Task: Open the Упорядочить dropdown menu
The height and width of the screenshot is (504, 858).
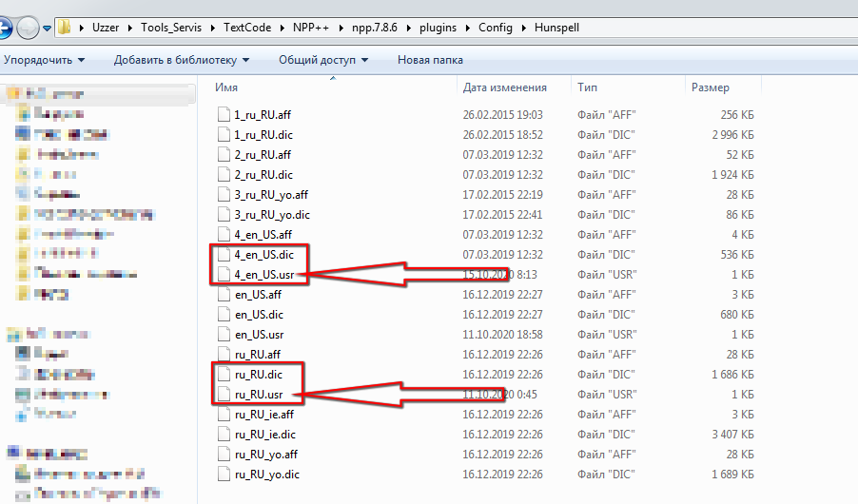Action: [44, 60]
